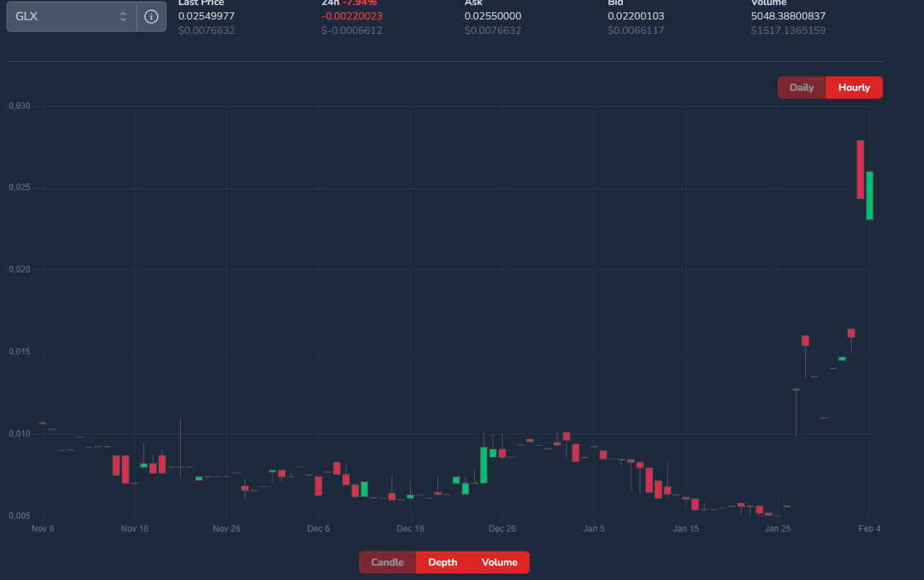Screen dimensions: 924x580
Task: Click the bid dollar value $0.0066117
Action: 636,31
